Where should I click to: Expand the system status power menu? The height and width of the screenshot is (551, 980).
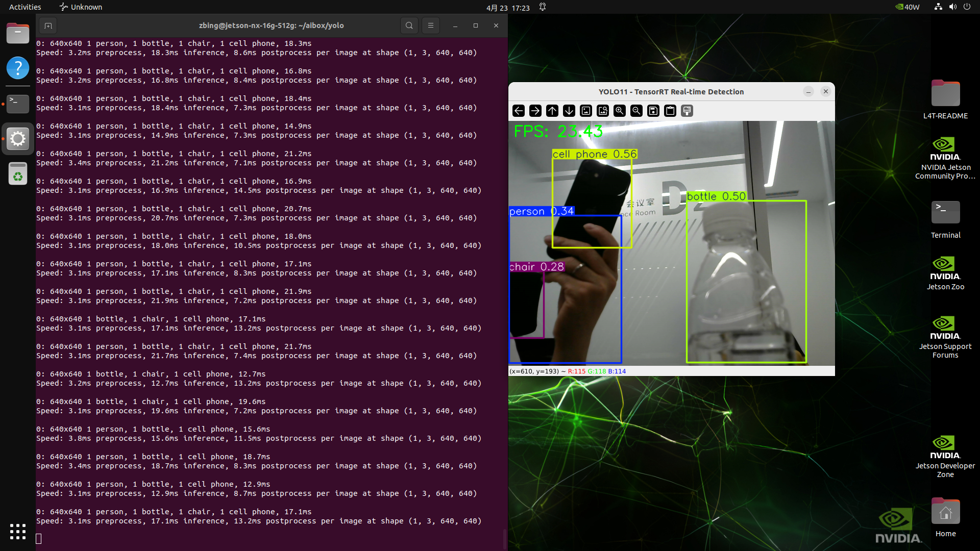click(x=967, y=7)
